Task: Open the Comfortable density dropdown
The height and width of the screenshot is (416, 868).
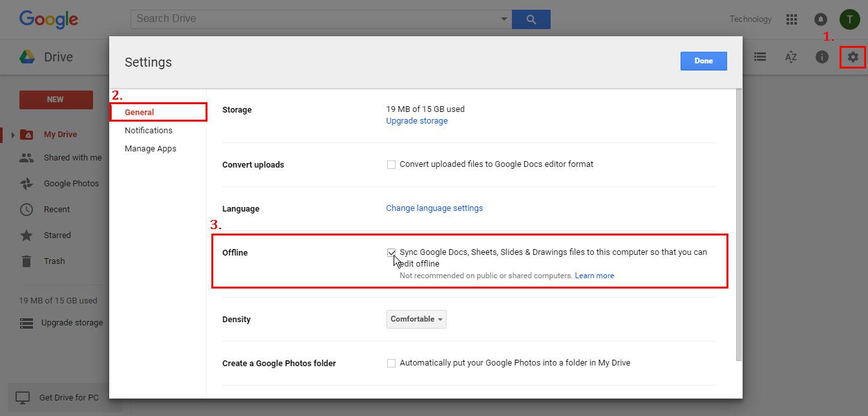Action: tap(416, 319)
